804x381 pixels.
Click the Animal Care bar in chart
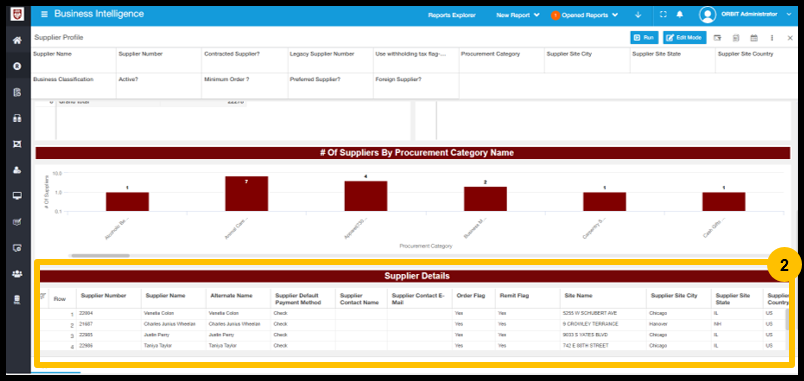coord(246,193)
